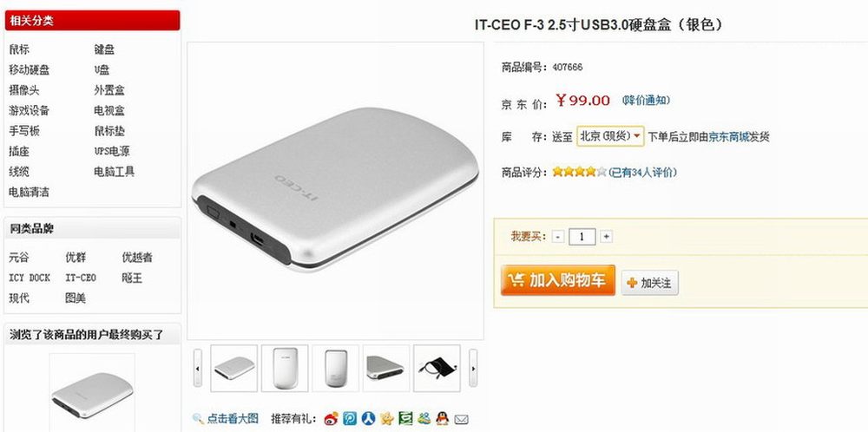This screenshot has width=868, height=432.
Task: Open the 北京(现货) delivery region dropdown
Action: tap(610, 136)
